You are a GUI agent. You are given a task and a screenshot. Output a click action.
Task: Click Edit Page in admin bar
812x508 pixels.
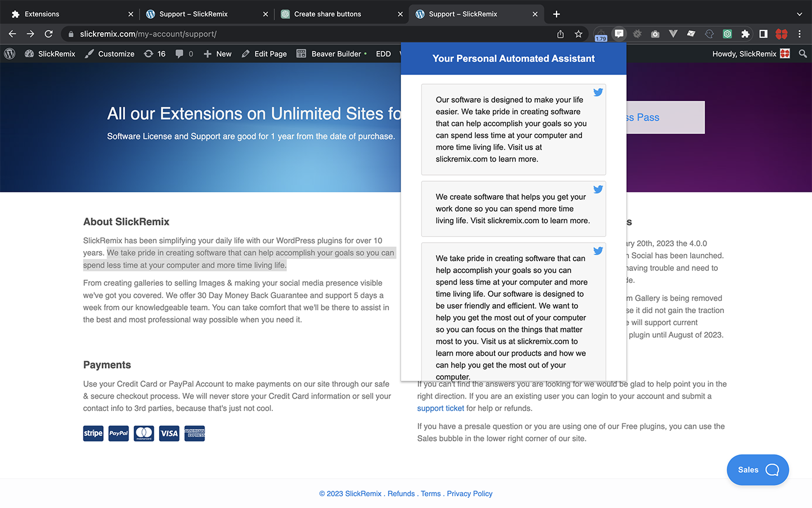click(264, 54)
